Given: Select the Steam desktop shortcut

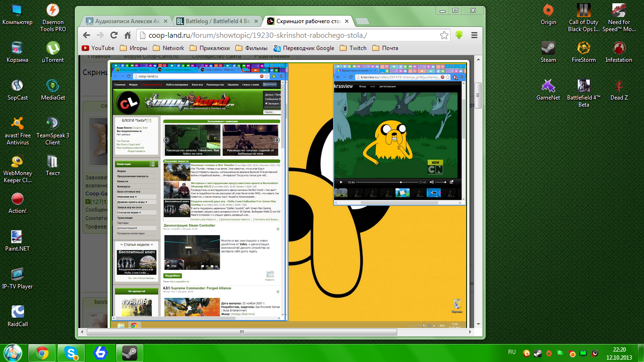Looking at the screenshot, I should [548, 52].
